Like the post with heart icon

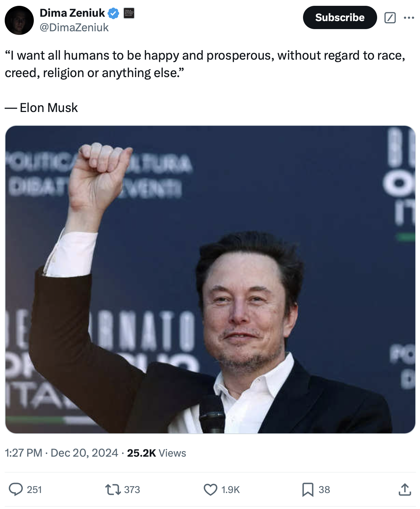point(210,489)
